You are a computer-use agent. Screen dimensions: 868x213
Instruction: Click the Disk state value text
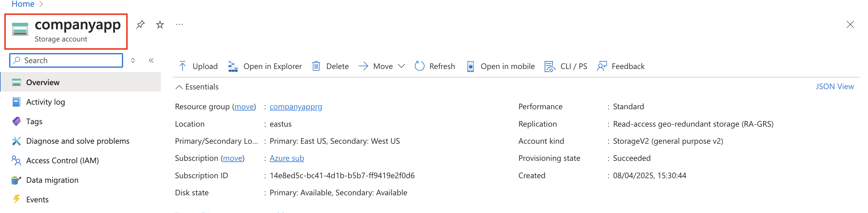point(338,193)
